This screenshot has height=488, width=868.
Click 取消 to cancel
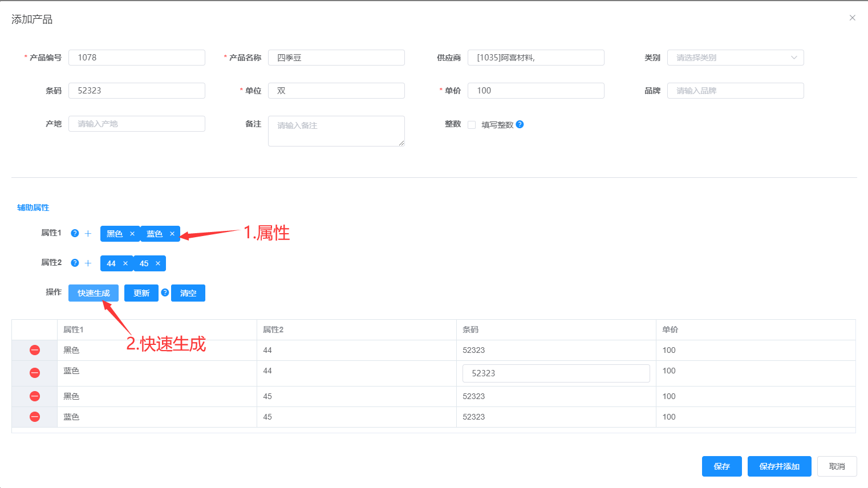point(837,466)
